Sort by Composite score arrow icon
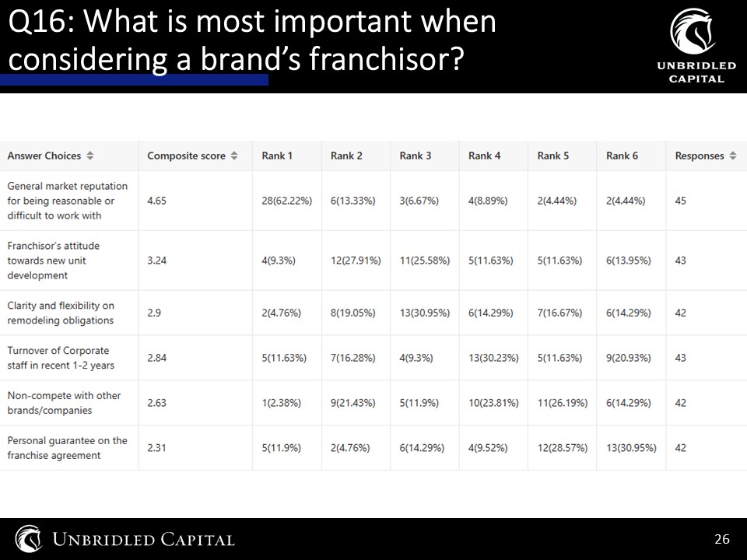The width and height of the screenshot is (747, 560). click(x=234, y=156)
